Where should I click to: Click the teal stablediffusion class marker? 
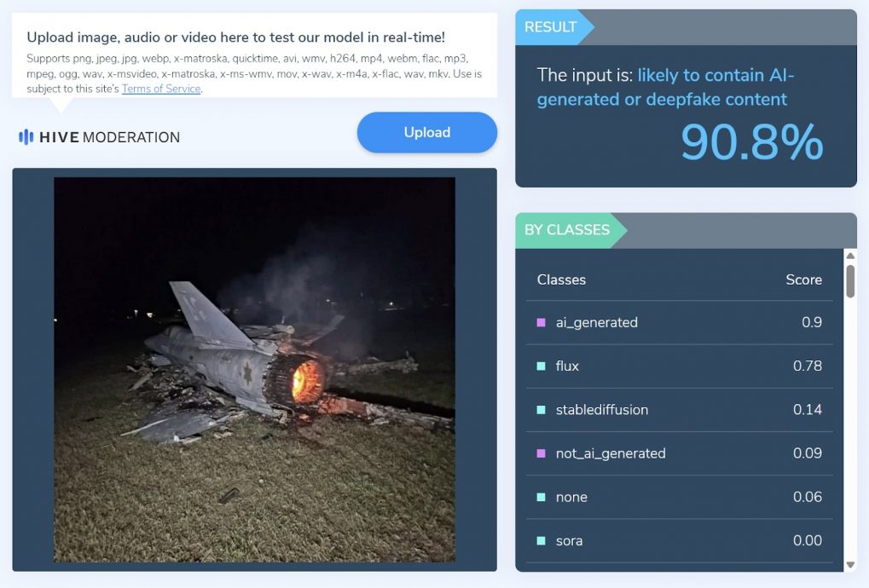click(541, 410)
